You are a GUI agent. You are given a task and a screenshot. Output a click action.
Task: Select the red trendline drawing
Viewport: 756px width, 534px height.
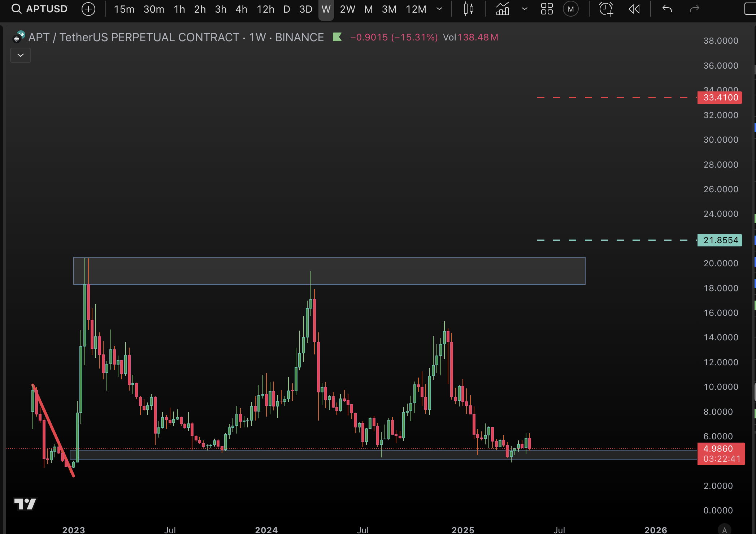click(x=53, y=431)
